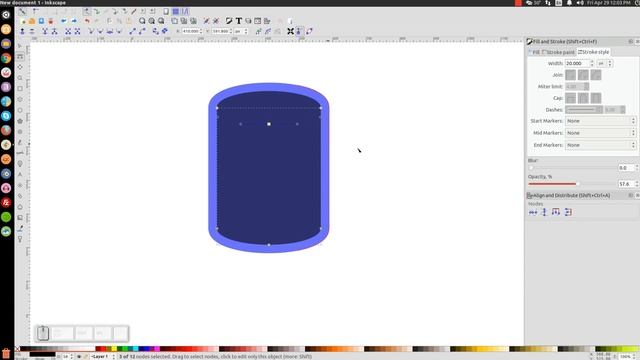This screenshot has height=360, width=640.
Task: Click the Open document folder icon
Action: pos(32,21)
